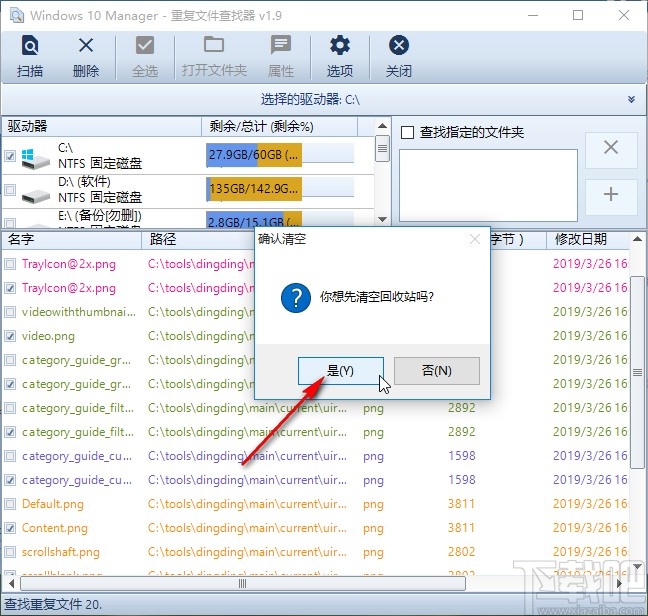The image size is (648, 616).
Task: Click file list scroll down arrow
Action: (x=637, y=566)
